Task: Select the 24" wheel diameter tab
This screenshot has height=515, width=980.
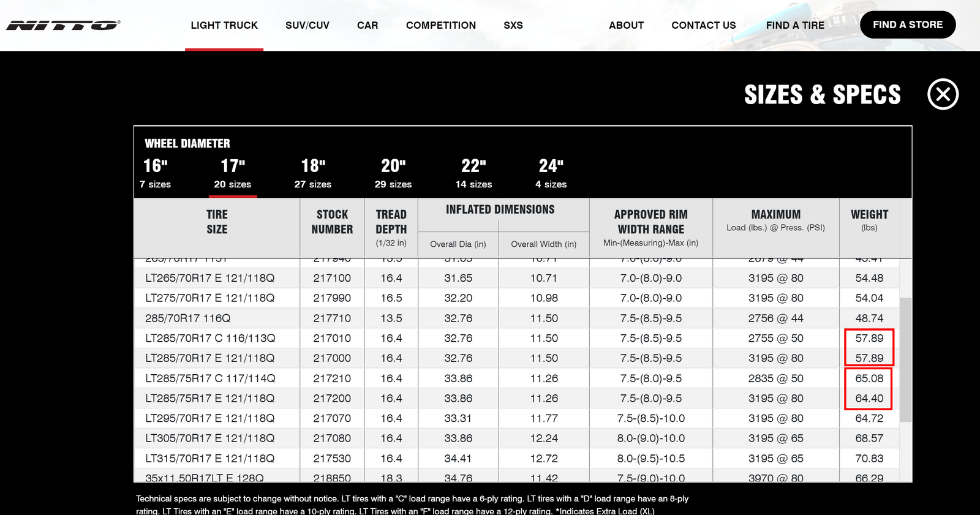Action: [551, 173]
